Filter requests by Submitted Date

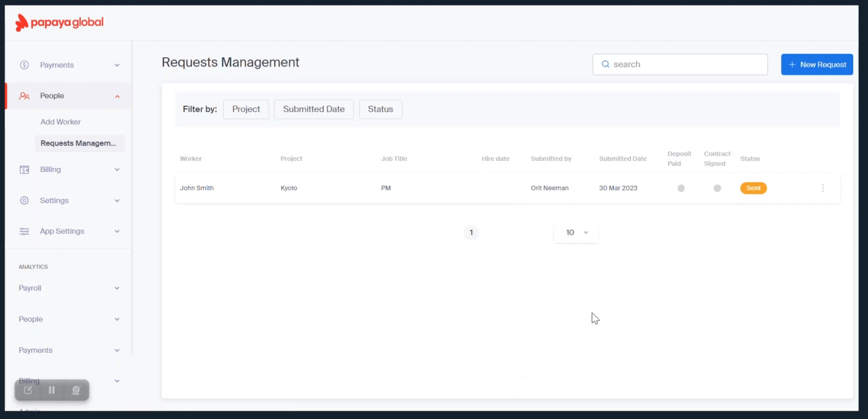314,109
